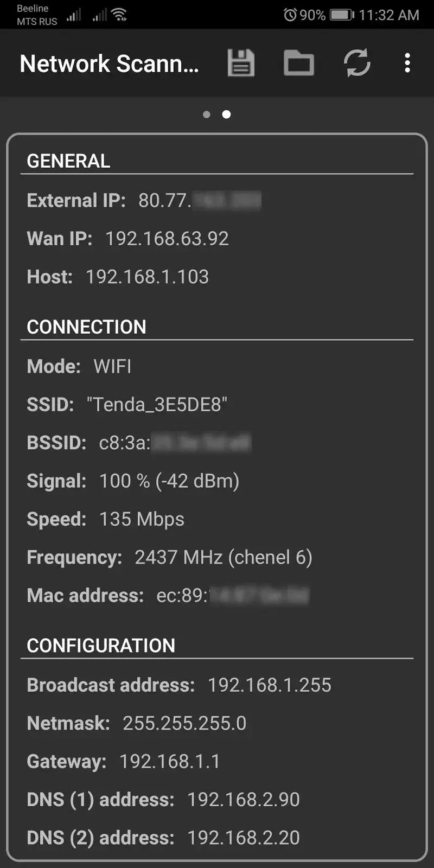Select the SSID Tenda_3E5DE8 value

(157, 404)
